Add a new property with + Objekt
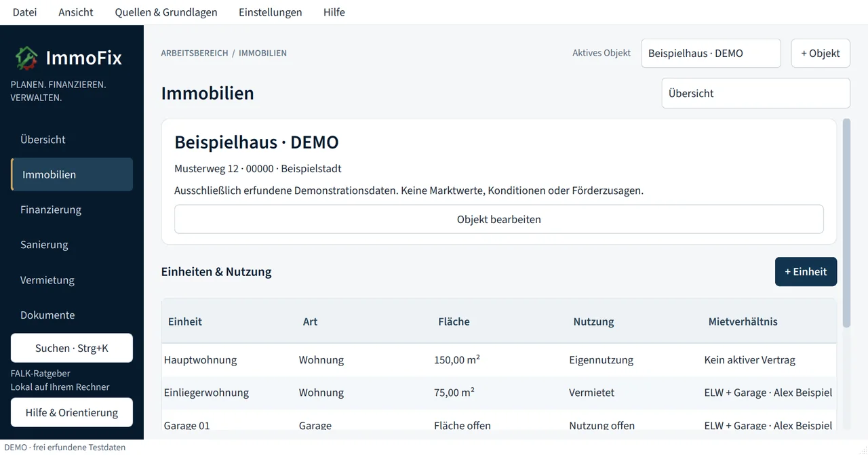The image size is (868, 455). coord(821,53)
